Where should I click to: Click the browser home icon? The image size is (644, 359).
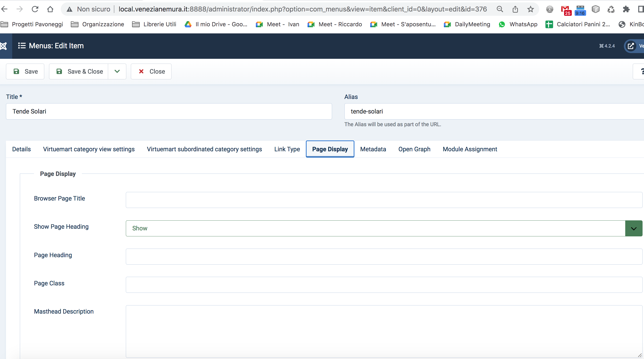point(50,9)
